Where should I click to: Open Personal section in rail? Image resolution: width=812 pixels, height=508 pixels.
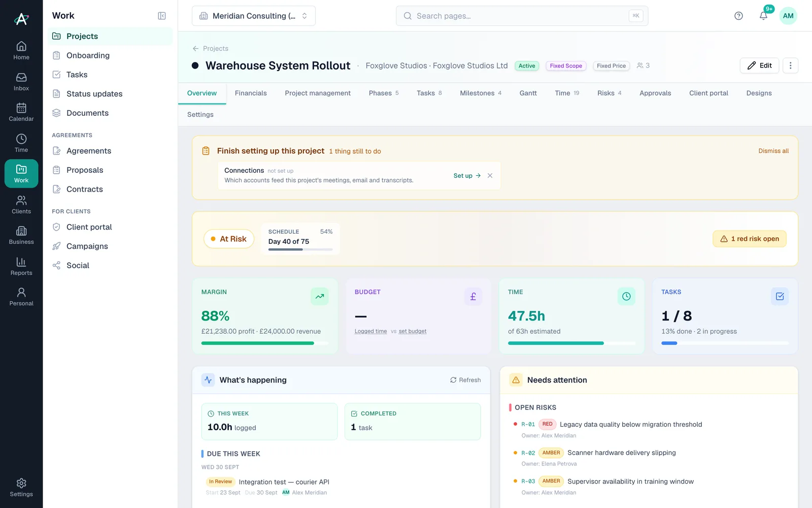21,297
